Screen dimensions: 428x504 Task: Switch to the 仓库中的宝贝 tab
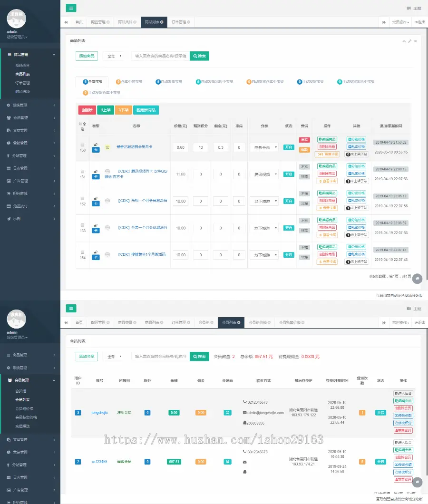coord(129,82)
